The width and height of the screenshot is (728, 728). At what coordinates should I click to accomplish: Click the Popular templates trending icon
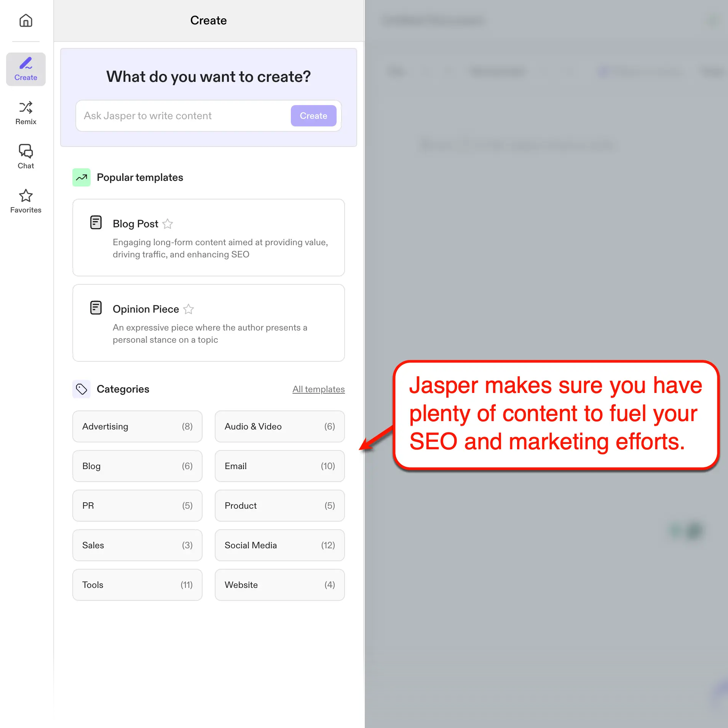pos(81,177)
